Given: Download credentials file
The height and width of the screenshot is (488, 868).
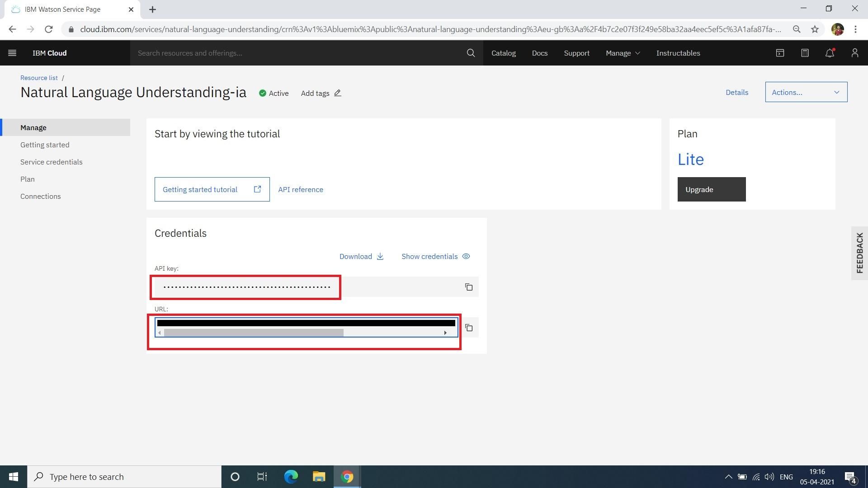Looking at the screenshot, I should [361, 256].
